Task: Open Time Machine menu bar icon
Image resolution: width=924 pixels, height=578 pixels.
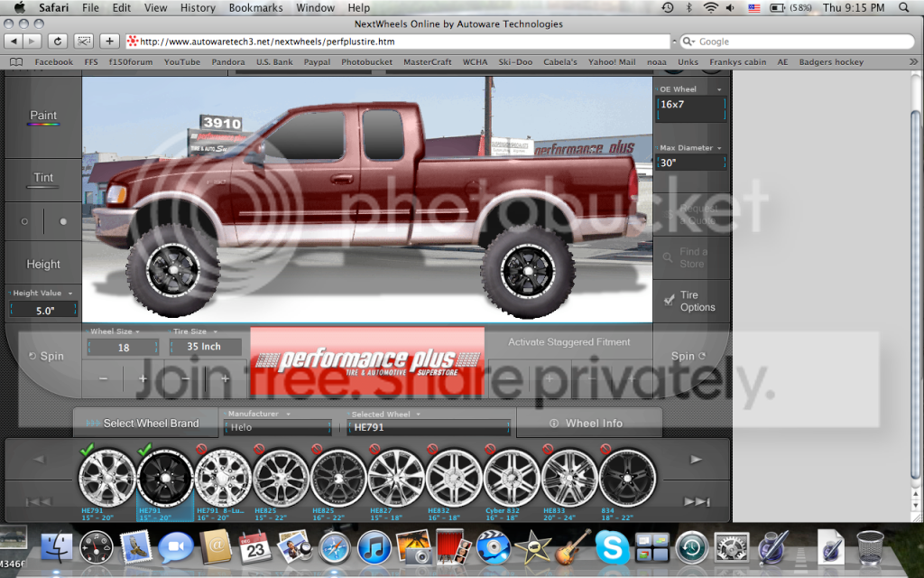Action: point(668,7)
